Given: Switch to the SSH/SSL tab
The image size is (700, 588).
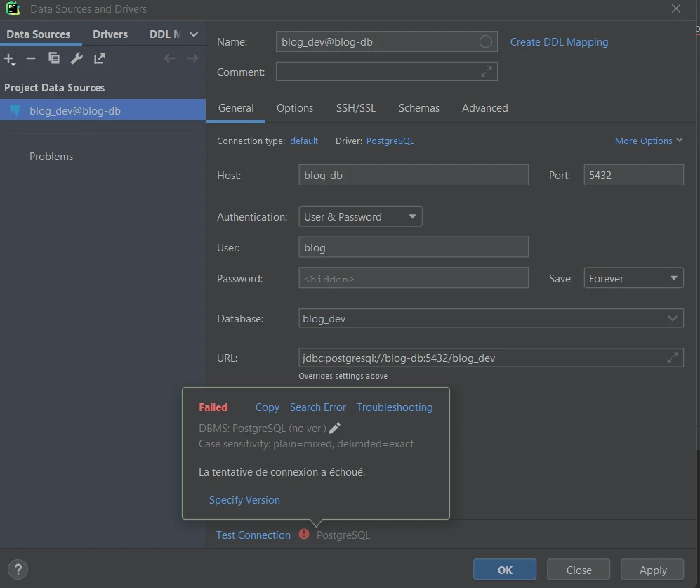Looking at the screenshot, I should 355,108.
